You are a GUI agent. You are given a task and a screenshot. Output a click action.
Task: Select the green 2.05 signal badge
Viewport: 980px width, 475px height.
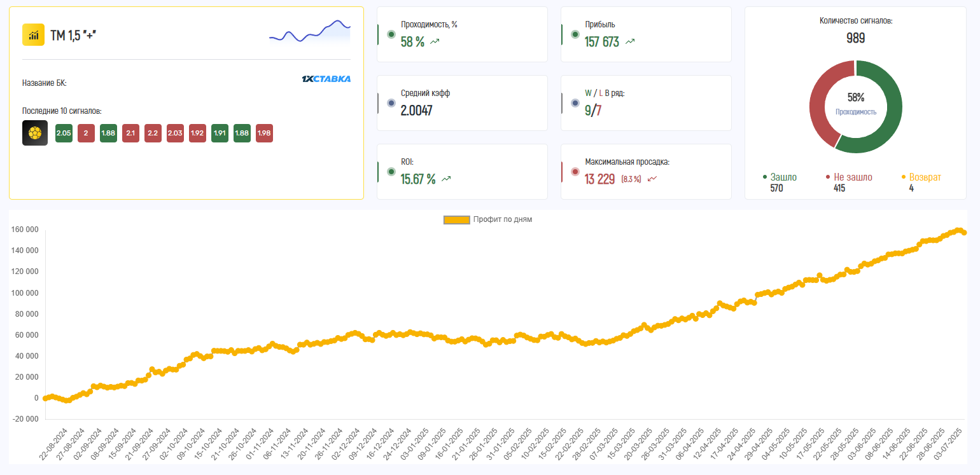[64, 133]
